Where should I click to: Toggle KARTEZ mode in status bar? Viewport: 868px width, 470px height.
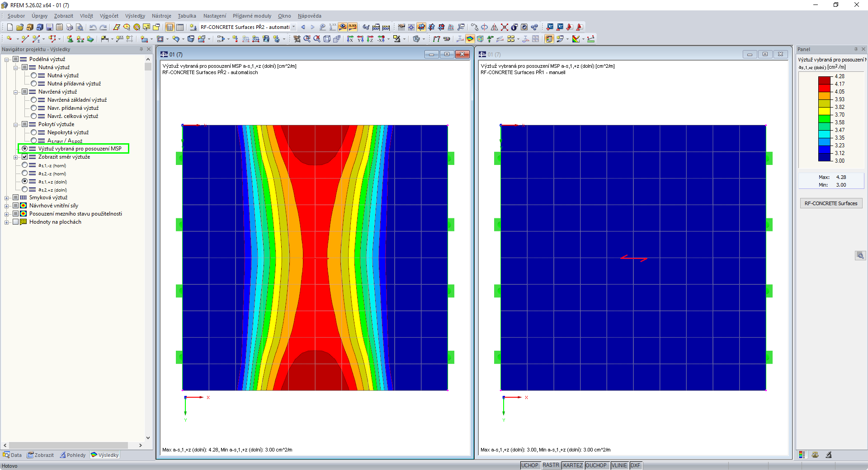pos(573,465)
